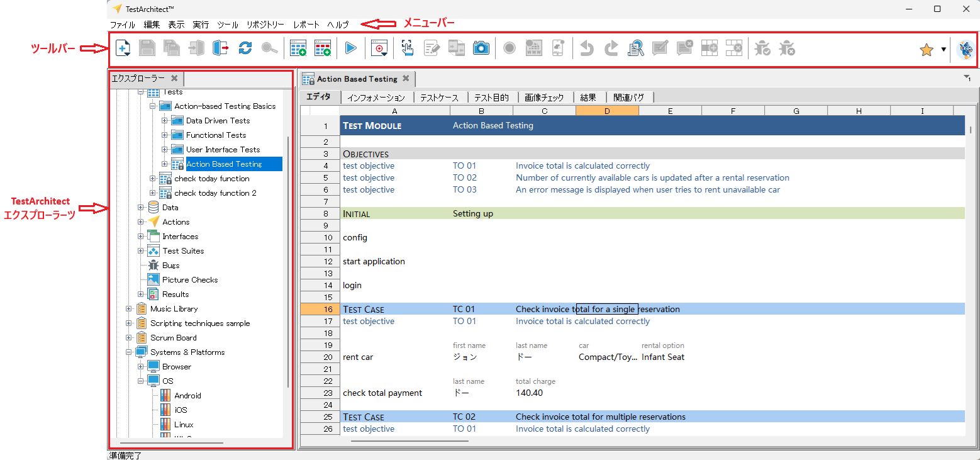Expand the Data node in explorer tree

point(141,207)
